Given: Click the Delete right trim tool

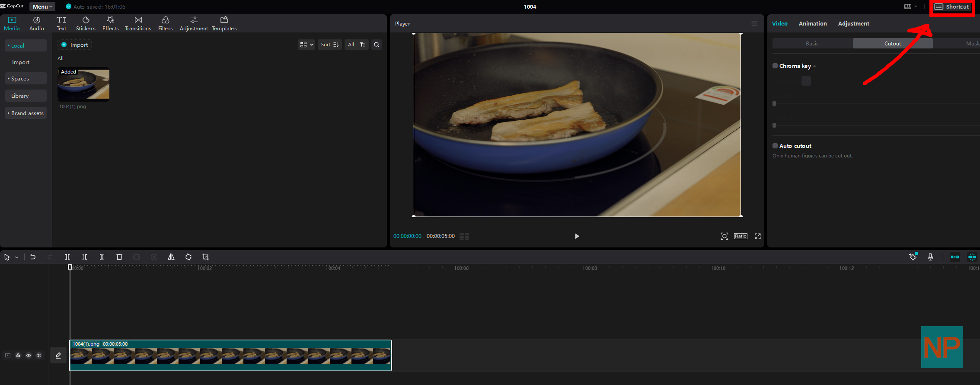Looking at the screenshot, I should [102, 257].
